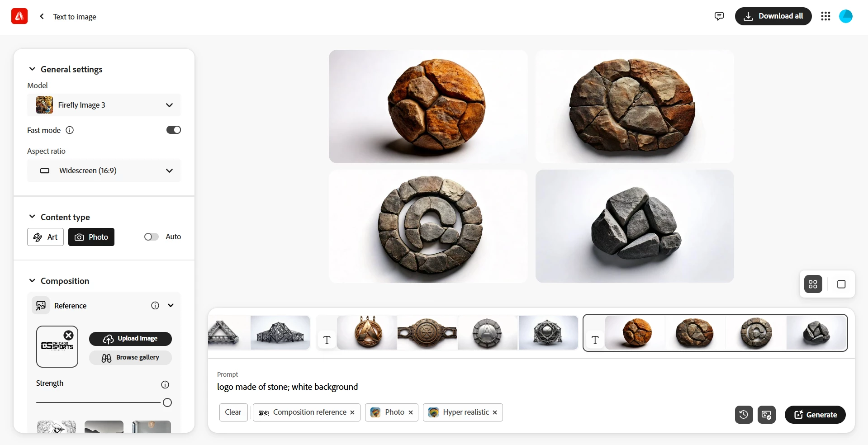Open the apps grid launcher
Viewport: 868px width, 445px height.
point(825,16)
